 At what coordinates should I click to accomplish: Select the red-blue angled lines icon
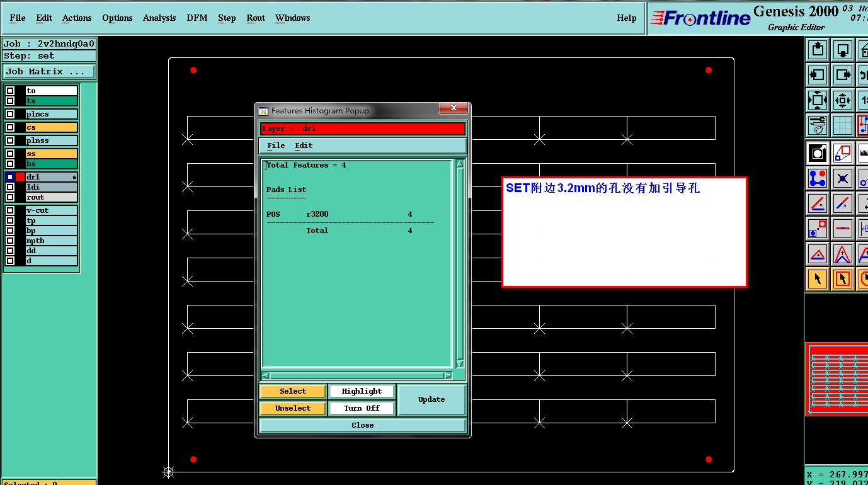click(818, 203)
